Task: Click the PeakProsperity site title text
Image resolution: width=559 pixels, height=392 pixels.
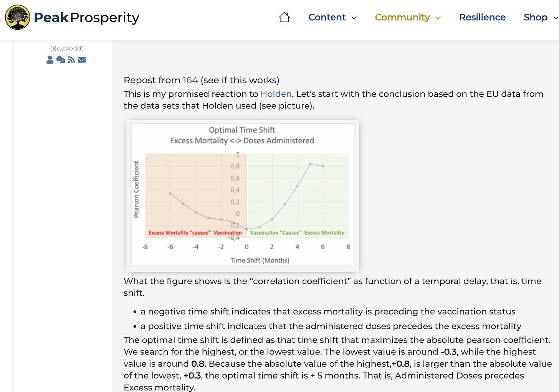Action: [86, 17]
